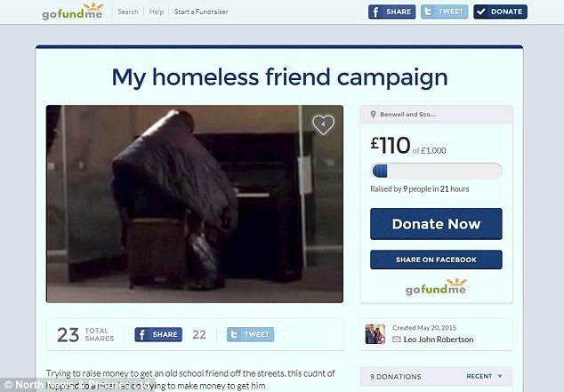Open the campaign photo of piano player
The height and width of the screenshot is (392, 564).
click(195, 204)
